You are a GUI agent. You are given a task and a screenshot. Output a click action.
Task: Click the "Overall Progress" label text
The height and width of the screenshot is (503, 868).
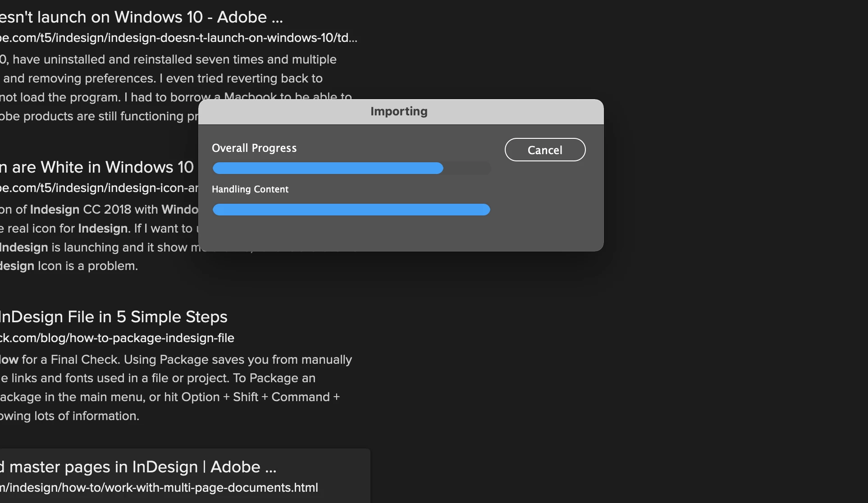click(254, 148)
